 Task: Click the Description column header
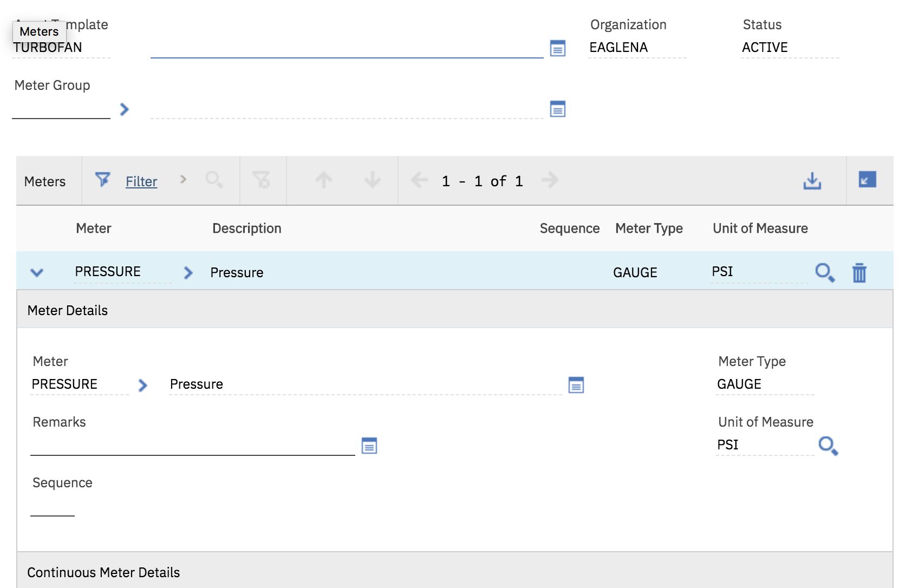pyautogui.click(x=246, y=228)
